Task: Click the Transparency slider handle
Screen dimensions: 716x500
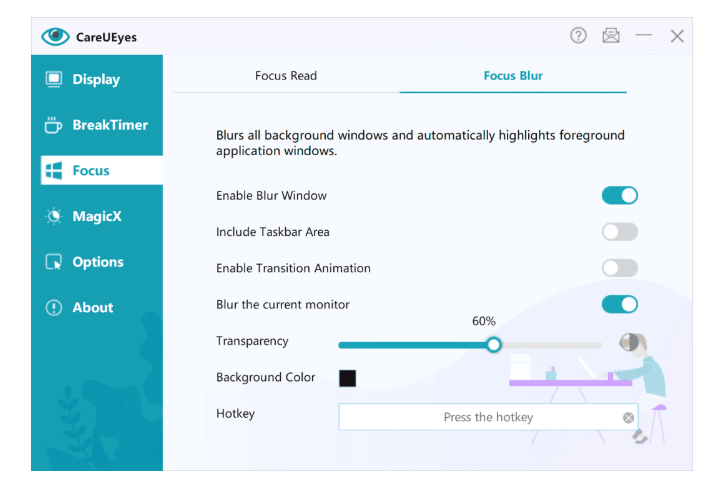Action: coord(493,344)
